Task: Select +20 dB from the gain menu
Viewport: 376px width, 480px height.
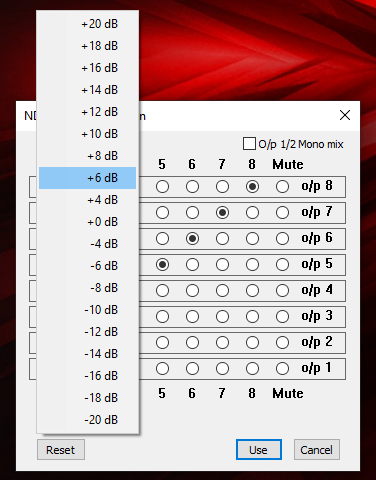Action: coord(87,24)
